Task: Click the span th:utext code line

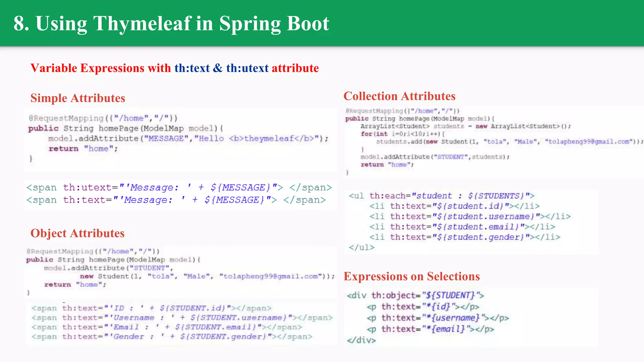Action: pos(179,188)
